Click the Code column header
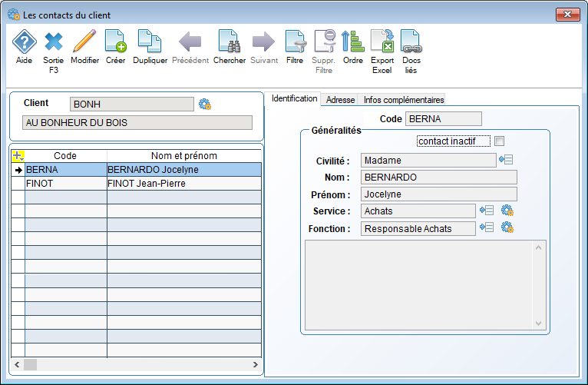 pyautogui.click(x=65, y=156)
